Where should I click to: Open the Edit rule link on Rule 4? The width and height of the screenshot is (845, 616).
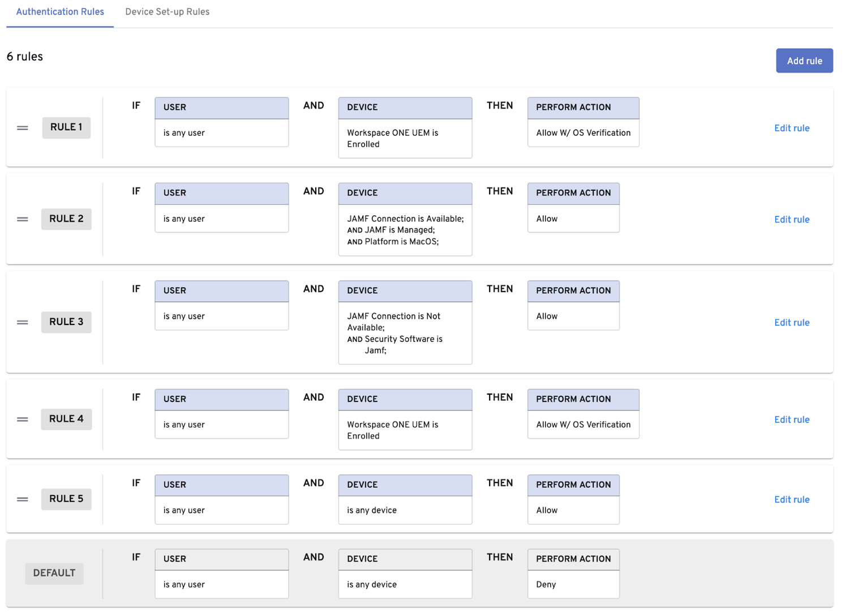[791, 420]
